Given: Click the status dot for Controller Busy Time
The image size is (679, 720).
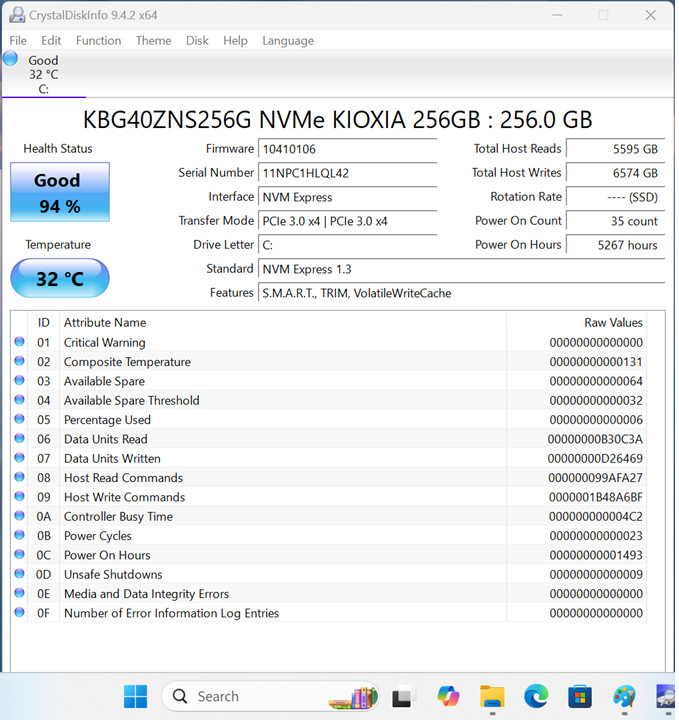Looking at the screenshot, I should coord(19,515).
